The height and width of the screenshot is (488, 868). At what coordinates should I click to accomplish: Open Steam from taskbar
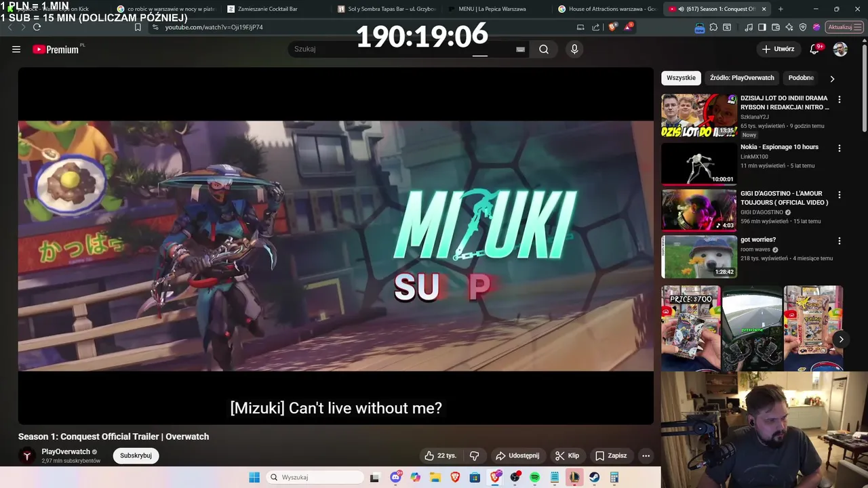point(594,477)
